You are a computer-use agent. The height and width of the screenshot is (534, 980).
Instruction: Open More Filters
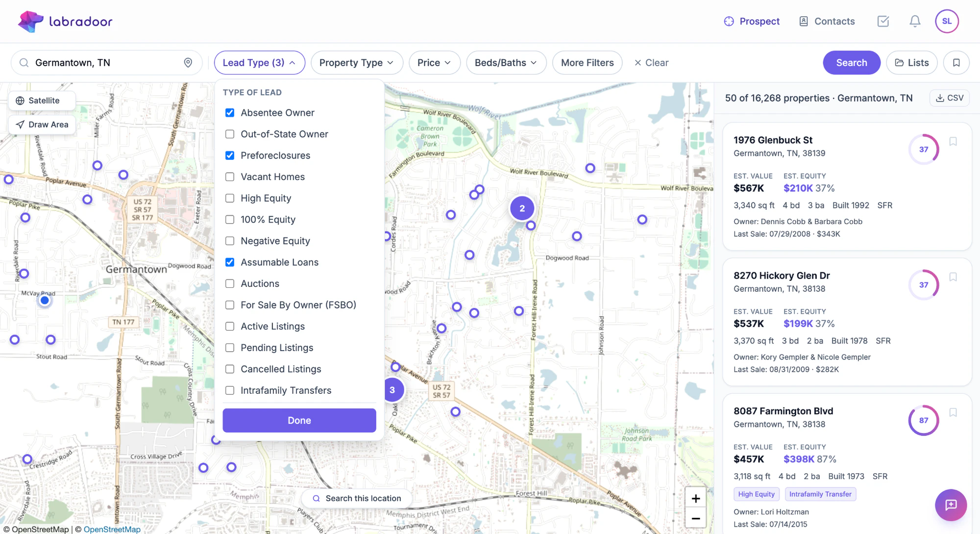587,63
